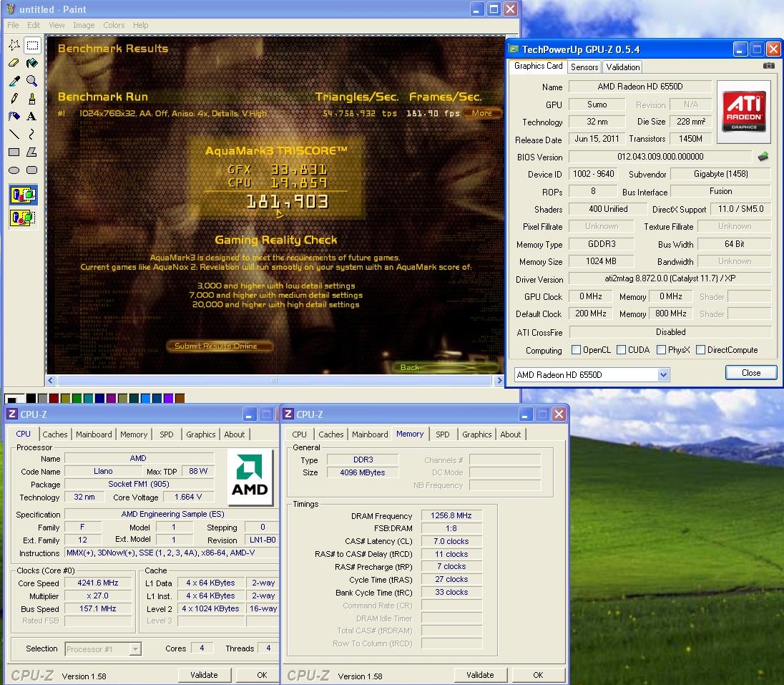
Task: Click the Driver Version field in GPU-Z
Action: click(670, 278)
